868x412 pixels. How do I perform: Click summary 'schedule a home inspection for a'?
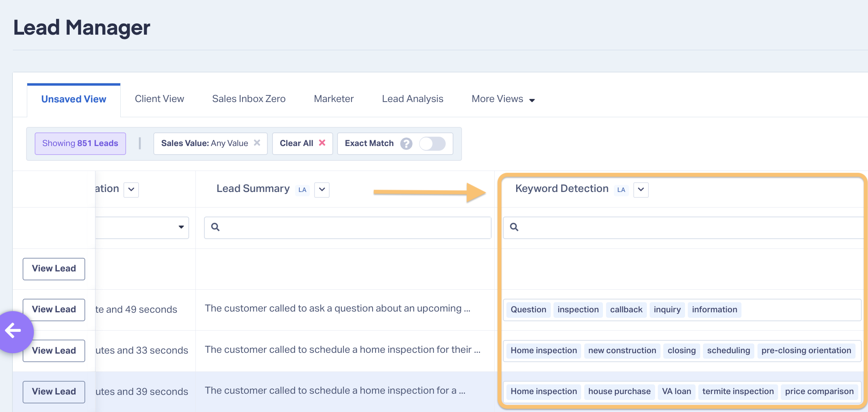point(335,391)
